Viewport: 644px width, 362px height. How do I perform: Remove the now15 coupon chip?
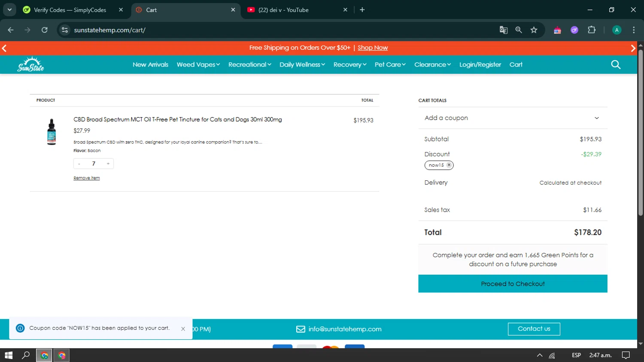point(449,165)
